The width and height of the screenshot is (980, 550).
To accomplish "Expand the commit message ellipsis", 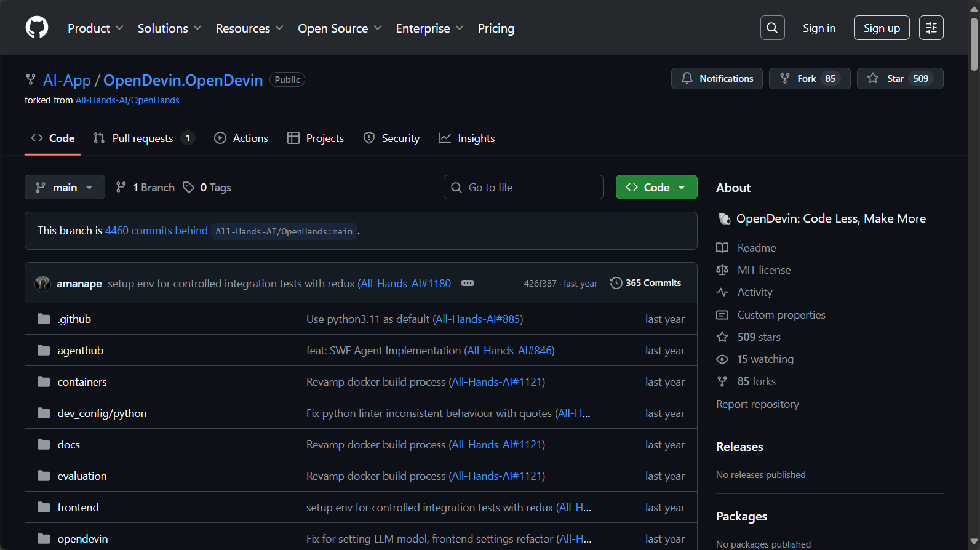I will [x=468, y=283].
